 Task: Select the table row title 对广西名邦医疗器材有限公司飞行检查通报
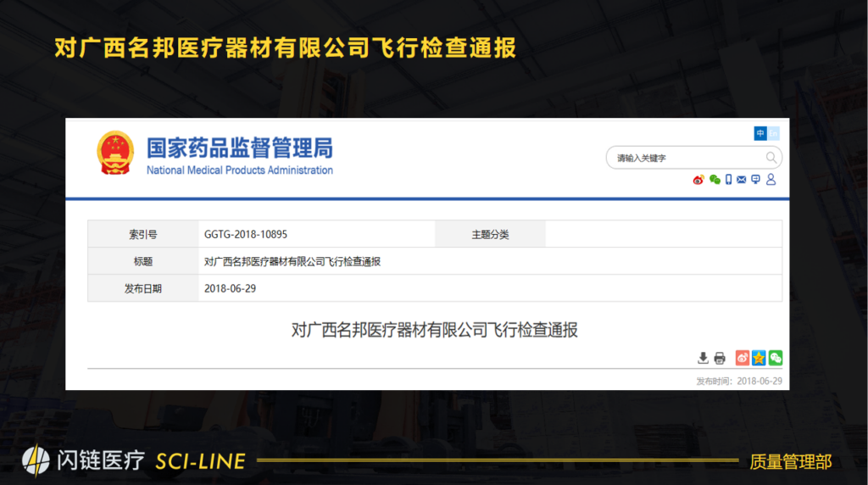(x=292, y=261)
